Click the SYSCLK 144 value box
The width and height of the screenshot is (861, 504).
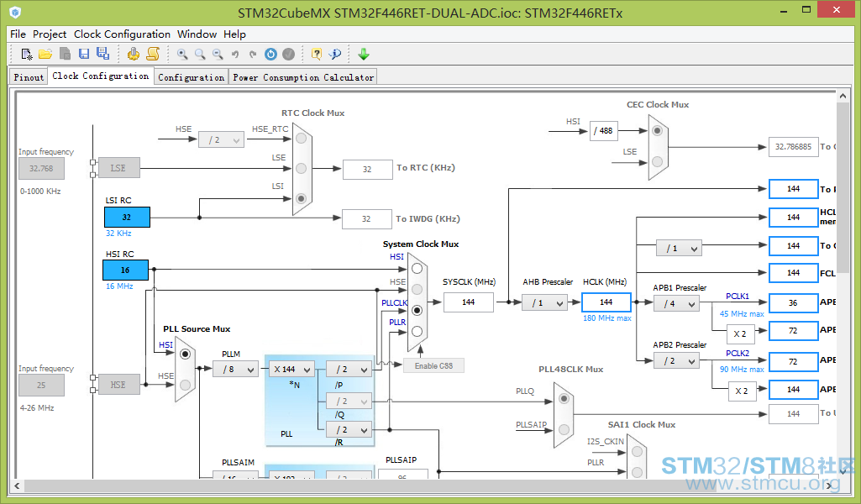tap(469, 302)
